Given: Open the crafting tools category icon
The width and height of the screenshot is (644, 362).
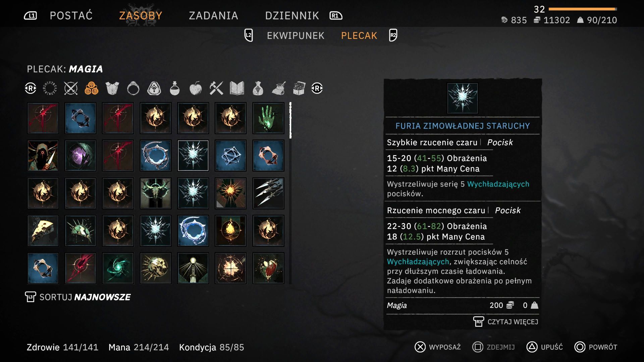Looking at the screenshot, I should tap(216, 88).
